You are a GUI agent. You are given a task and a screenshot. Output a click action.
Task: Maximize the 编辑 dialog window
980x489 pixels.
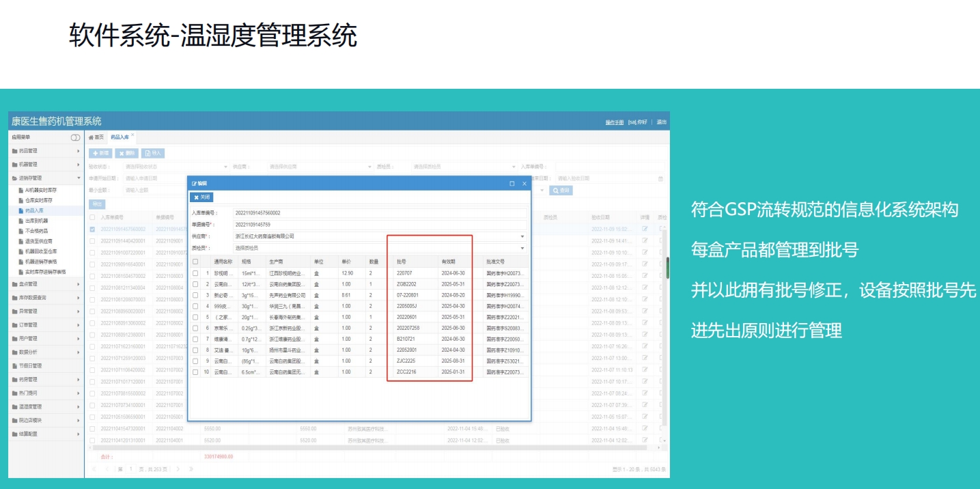pos(512,184)
